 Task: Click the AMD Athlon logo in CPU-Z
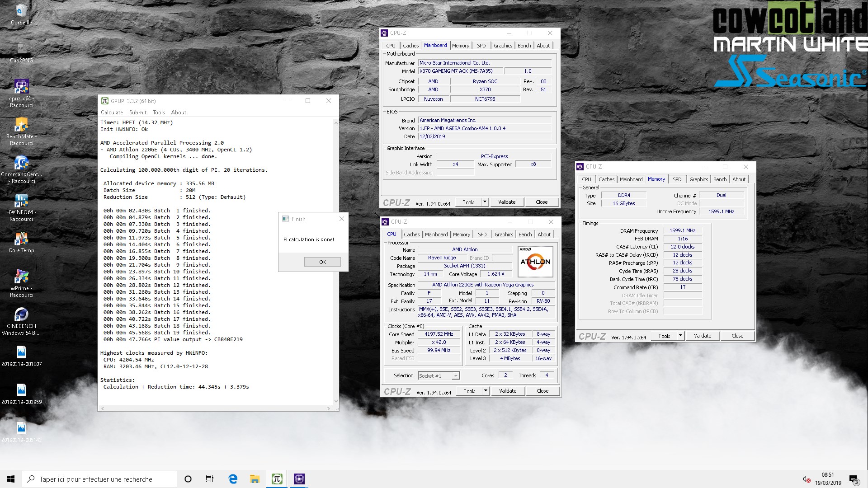click(x=535, y=262)
